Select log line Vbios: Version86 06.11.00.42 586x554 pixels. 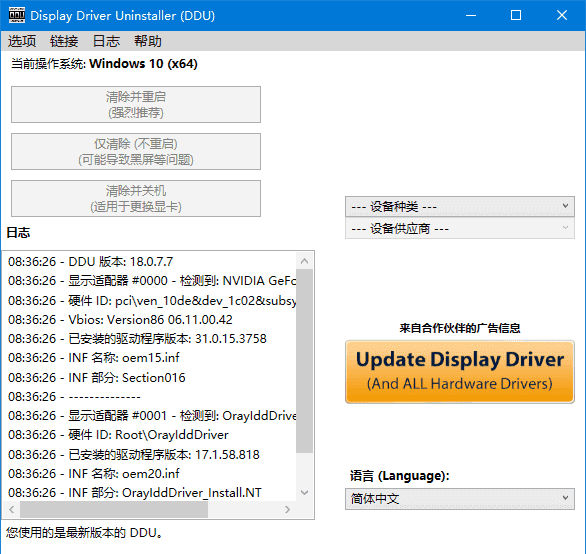(x=120, y=320)
